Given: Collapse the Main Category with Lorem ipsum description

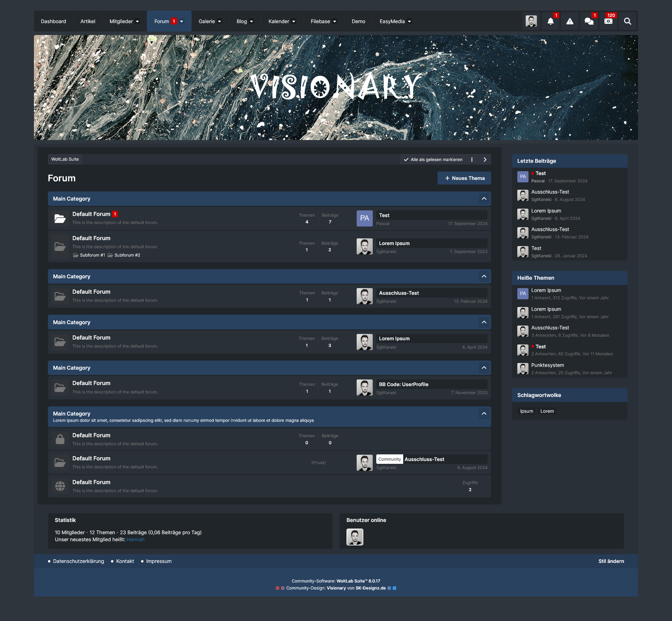Looking at the screenshot, I should coord(484,414).
